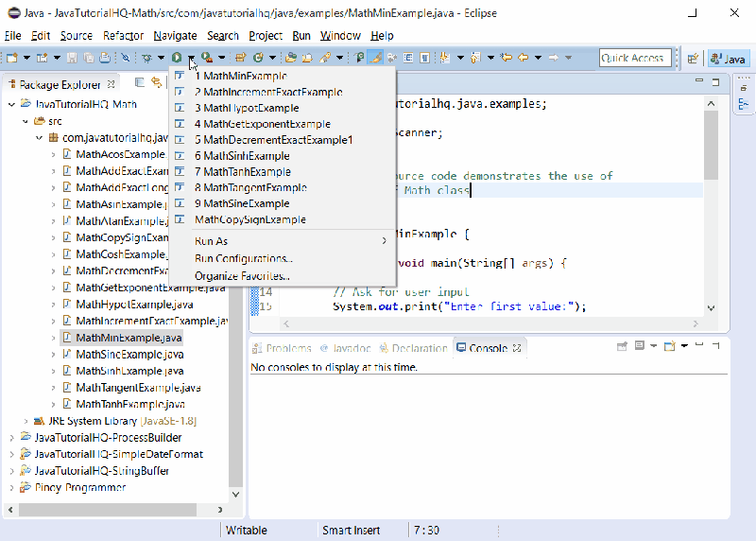
Task: Toggle Link with Editor in Package Explorer
Action: (x=156, y=83)
